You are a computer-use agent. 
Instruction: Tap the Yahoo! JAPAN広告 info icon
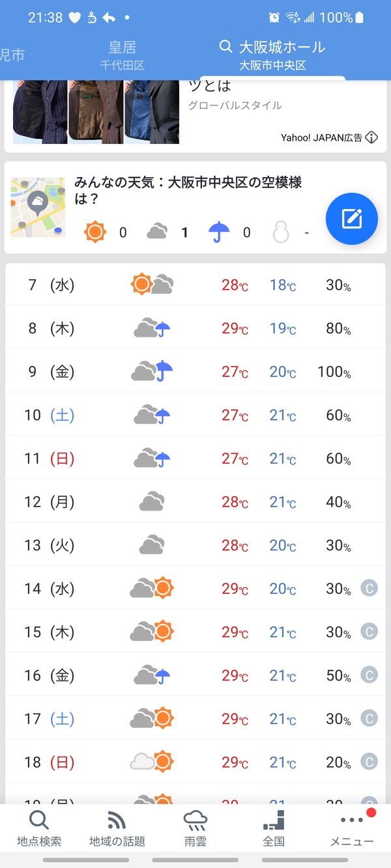(371, 137)
